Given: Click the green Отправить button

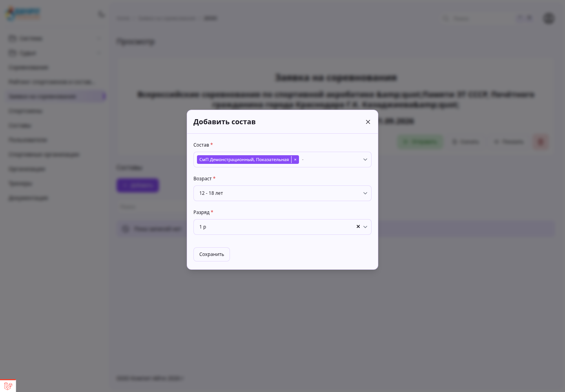Looking at the screenshot, I should pyautogui.click(x=421, y=142).
